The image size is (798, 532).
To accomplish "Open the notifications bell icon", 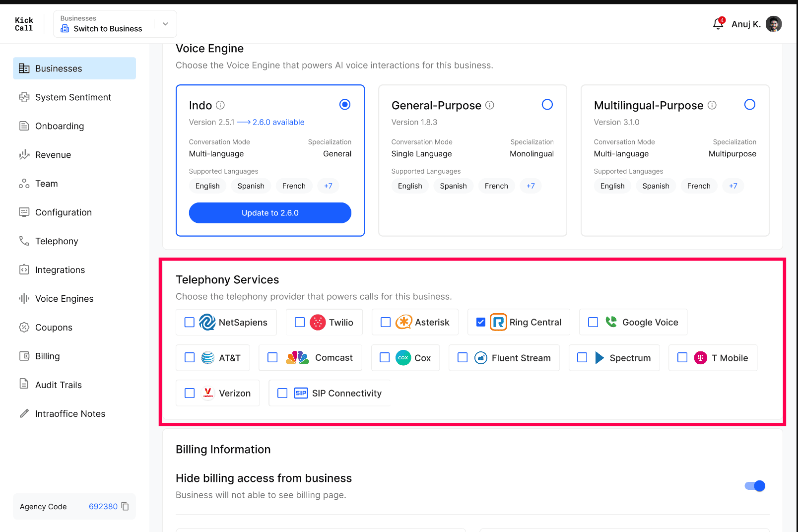I will coord(718,24).
